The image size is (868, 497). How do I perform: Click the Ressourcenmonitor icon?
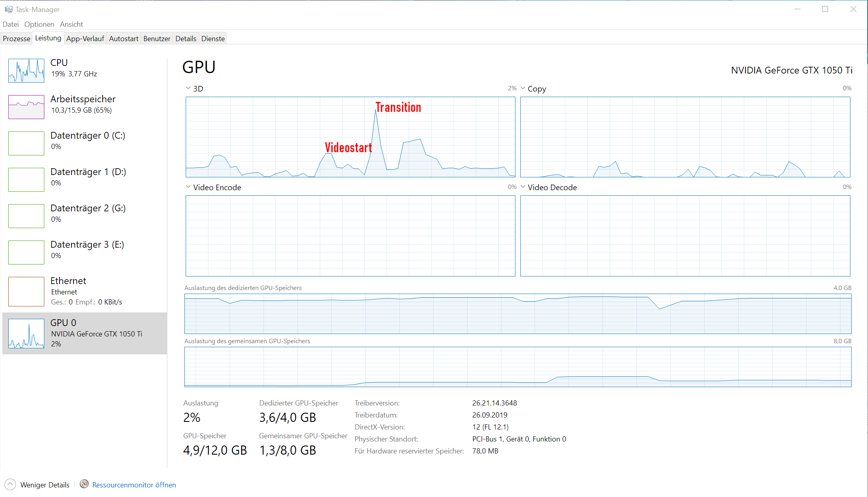(84, 484)
